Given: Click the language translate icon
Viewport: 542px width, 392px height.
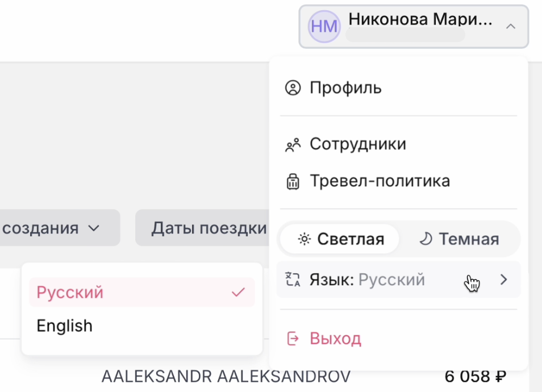Looking at the screenshot, I should pyautogui.click(x=293, y=280).
